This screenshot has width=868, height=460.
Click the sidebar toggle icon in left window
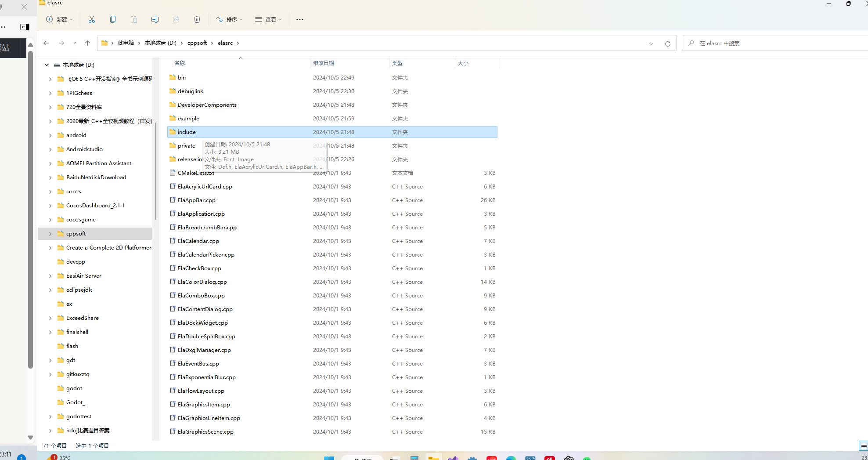point(25,27)
